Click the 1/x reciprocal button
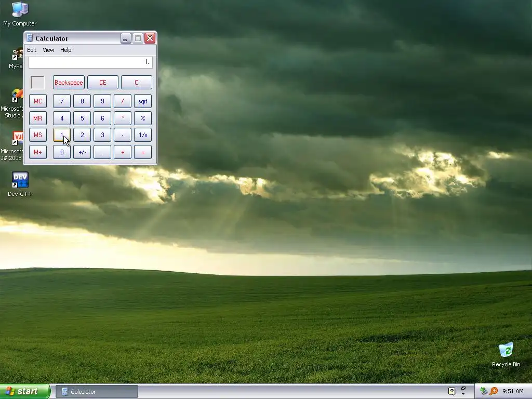Viewport: 532px width, 399px height. 143,135
